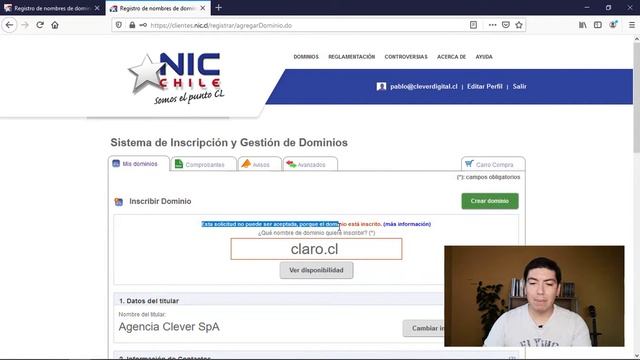Click the NIC Chile logo
Screen dimensions: 640x360
point(176,78)
